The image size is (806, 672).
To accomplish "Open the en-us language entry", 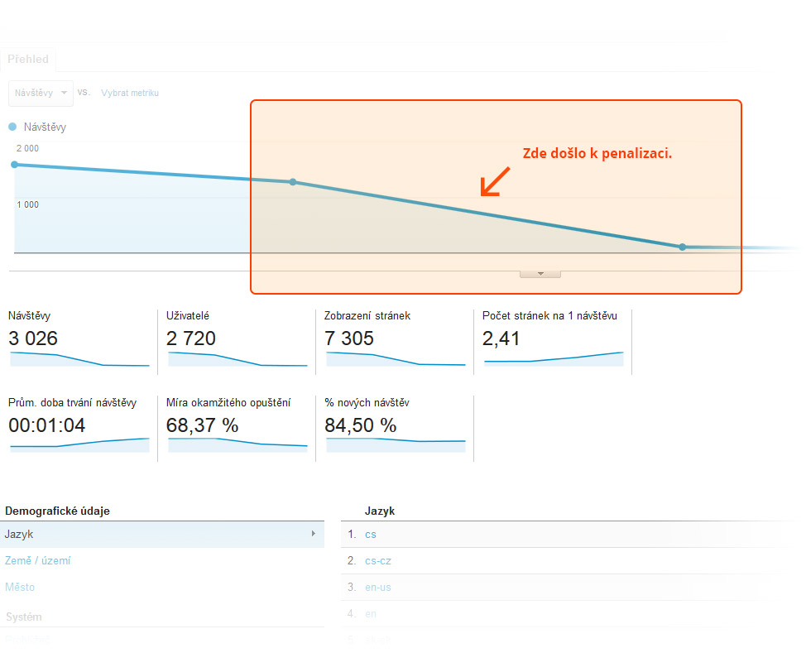I will tap(377, 588).
